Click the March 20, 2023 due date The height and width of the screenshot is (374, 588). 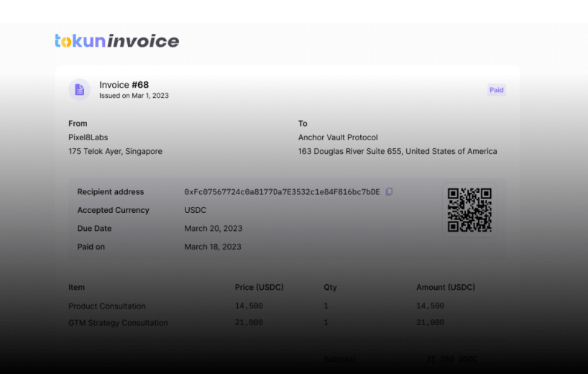[x=213, y=229]
